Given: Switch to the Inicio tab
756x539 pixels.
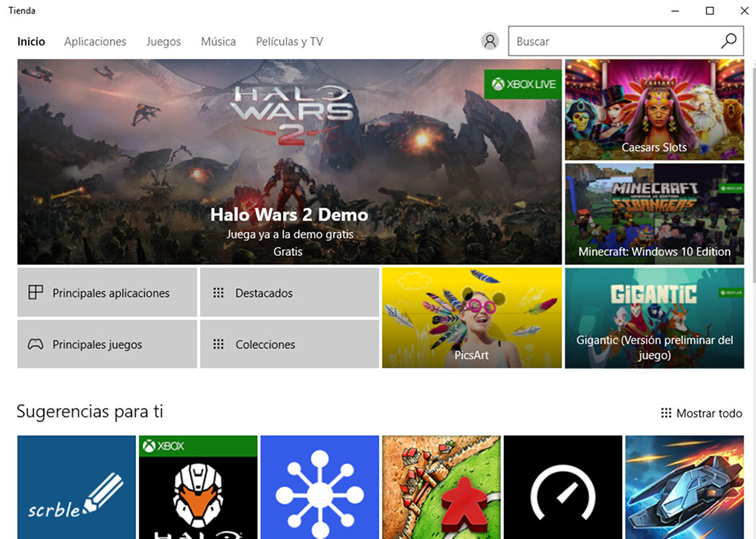Looking at the screenshot, I should (32, 42).
